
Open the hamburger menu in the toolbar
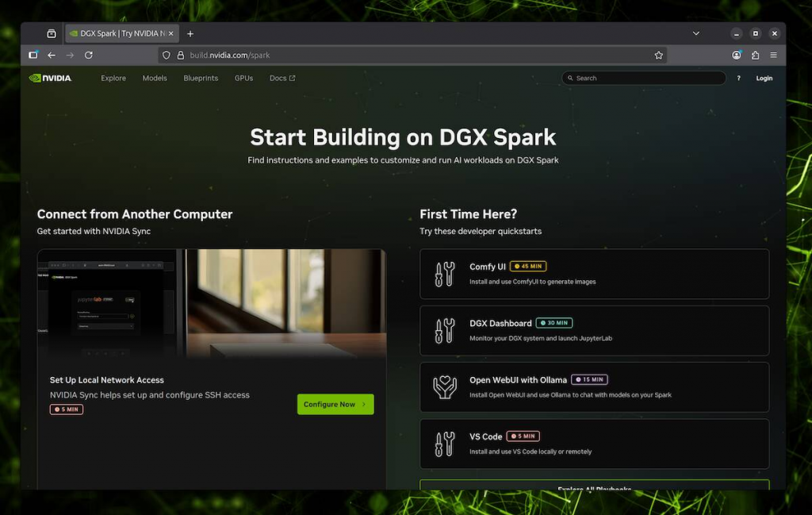click(773, 55)
